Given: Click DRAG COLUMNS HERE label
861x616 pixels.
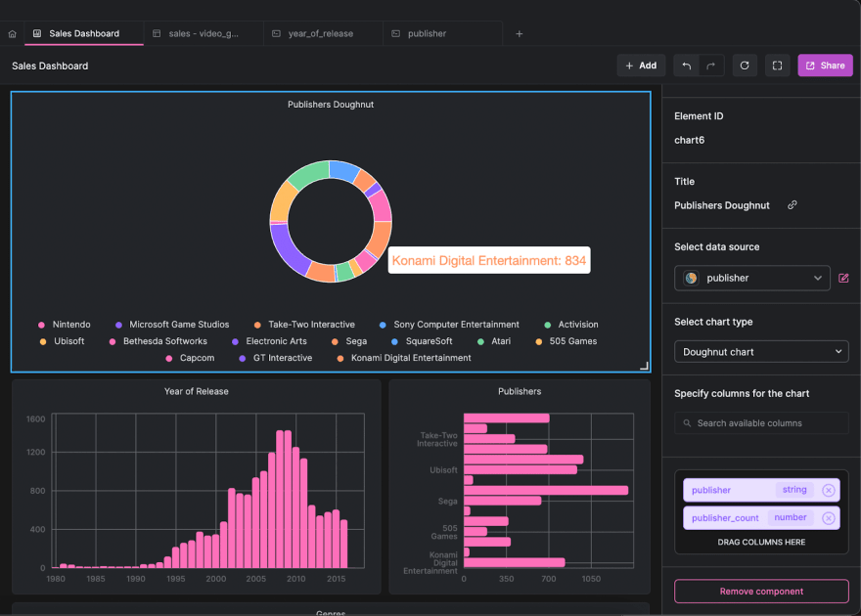Looking at the screenshot, I should (x=761, y=542).
